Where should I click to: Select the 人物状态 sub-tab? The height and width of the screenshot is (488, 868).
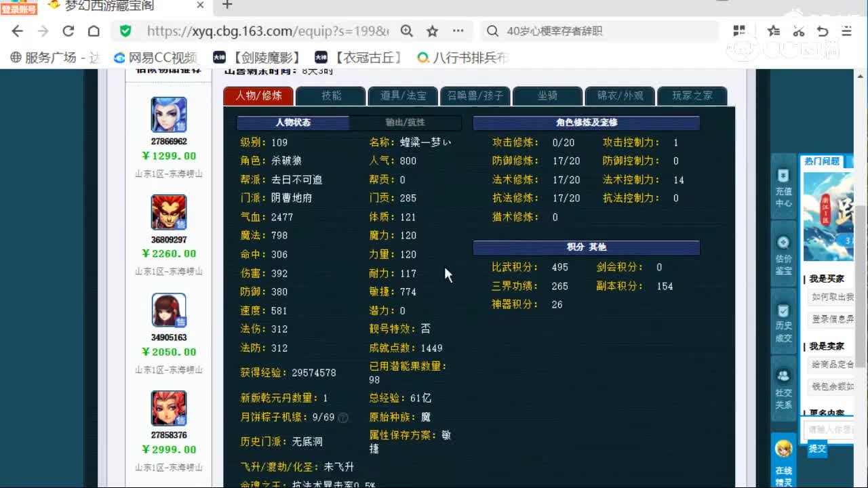(x=293, y=123)
